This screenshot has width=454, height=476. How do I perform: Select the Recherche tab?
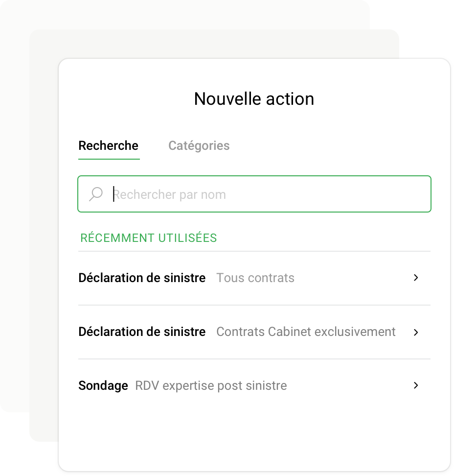[109, 145]
